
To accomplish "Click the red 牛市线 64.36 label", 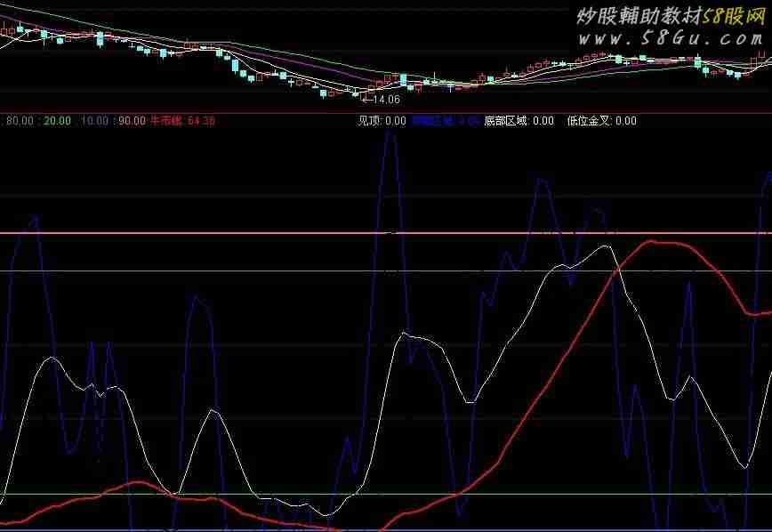I will (x=182, y=121).
